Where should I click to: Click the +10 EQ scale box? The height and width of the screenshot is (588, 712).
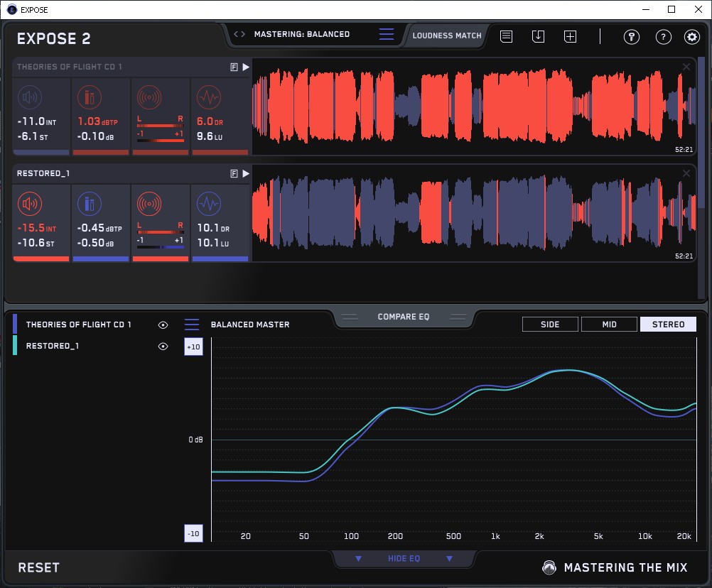193,347
